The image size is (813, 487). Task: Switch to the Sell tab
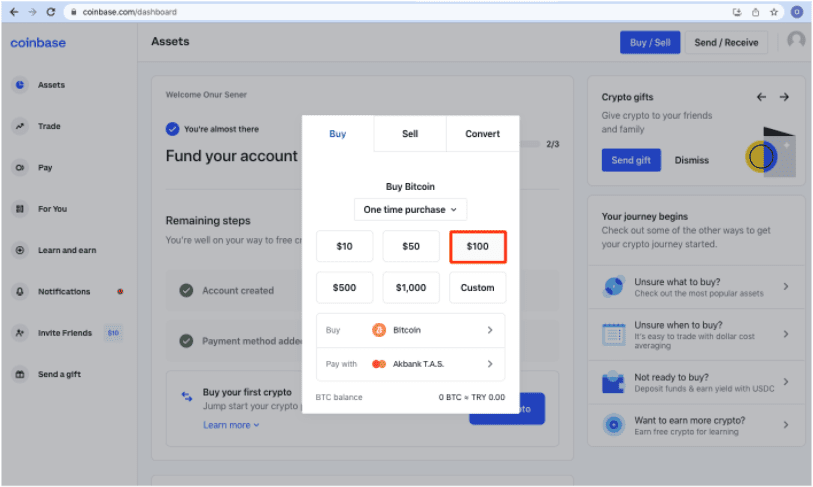pyautogui.click(x=410, y=134)
